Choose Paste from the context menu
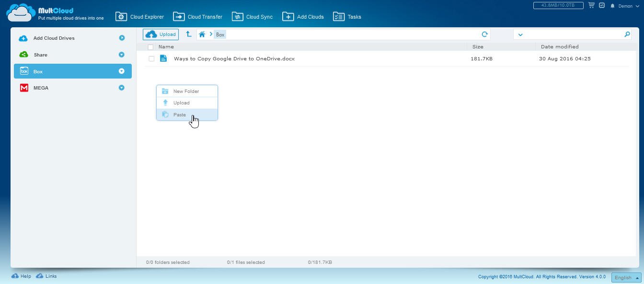 pyautogui.click(x=180, y=115)
